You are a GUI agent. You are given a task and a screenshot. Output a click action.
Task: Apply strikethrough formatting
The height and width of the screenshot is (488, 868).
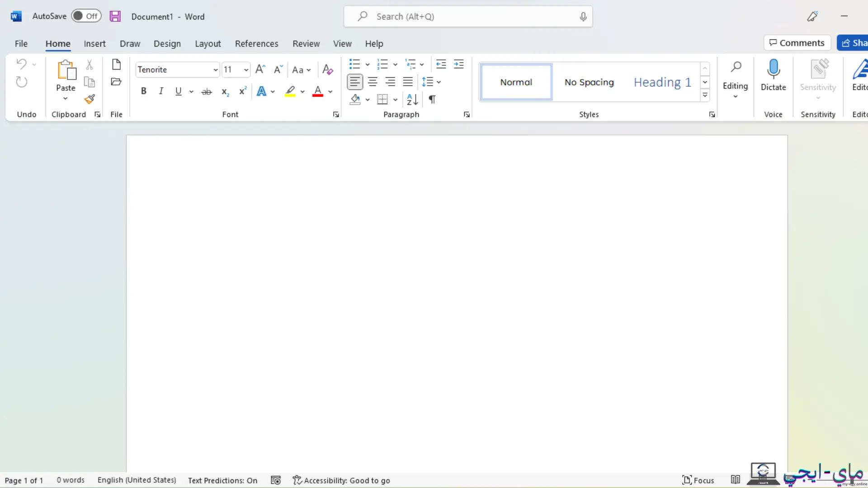click(207, 92)
